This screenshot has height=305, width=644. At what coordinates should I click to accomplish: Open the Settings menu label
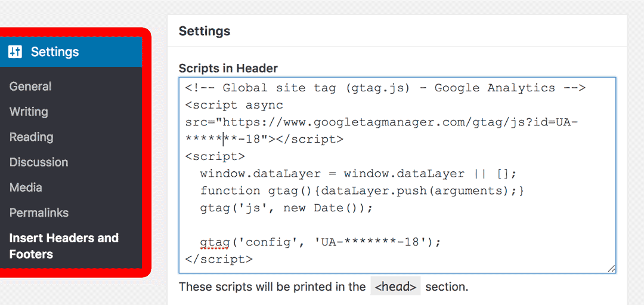[x=55, y=52]
